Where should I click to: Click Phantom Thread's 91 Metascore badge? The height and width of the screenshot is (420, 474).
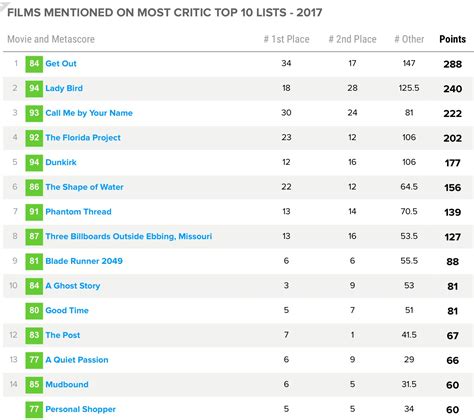tap(34, 212)
